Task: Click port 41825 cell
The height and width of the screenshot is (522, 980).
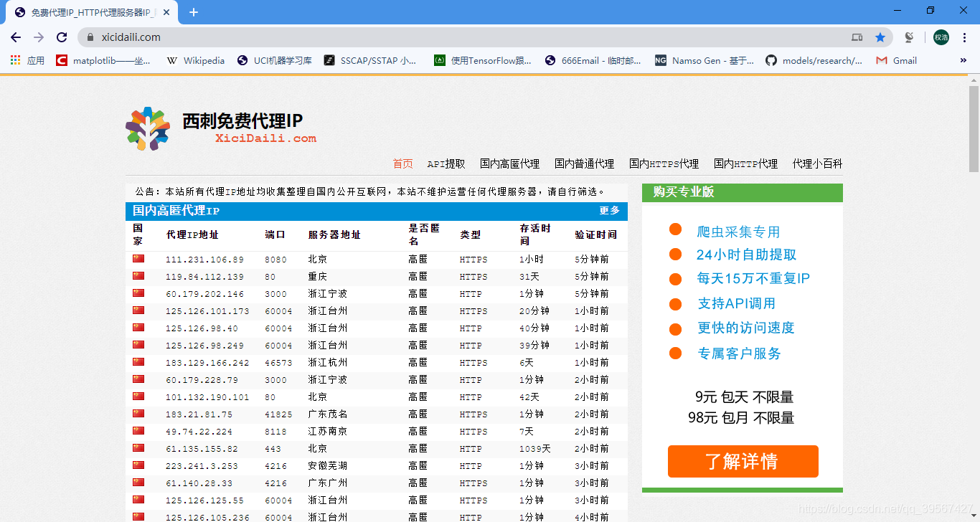Action: [x=278, y=414]
